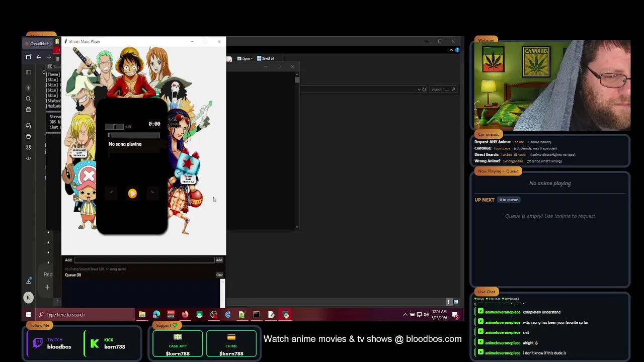This screenshot has width=644, height=362.
Task: Open File Explorer help icon
Action: coord(457,50)
